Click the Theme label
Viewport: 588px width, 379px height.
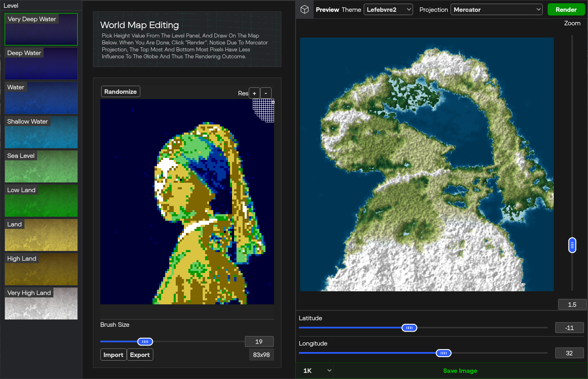click(x=351, y=9)
